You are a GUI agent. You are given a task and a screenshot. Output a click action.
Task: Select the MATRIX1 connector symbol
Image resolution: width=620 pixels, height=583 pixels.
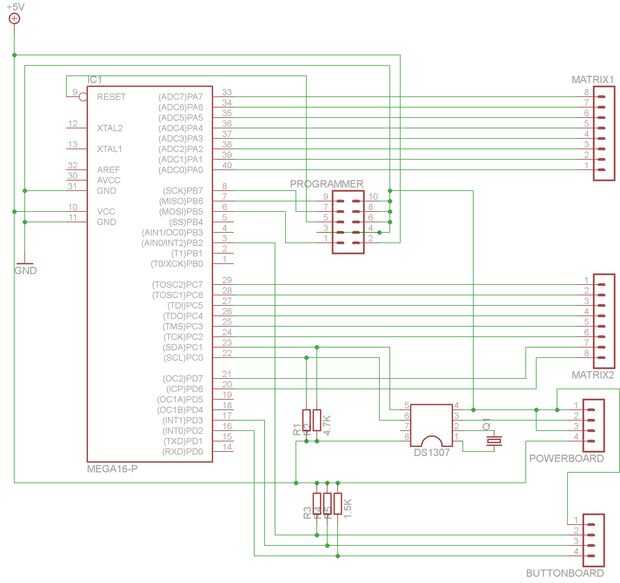604,133
